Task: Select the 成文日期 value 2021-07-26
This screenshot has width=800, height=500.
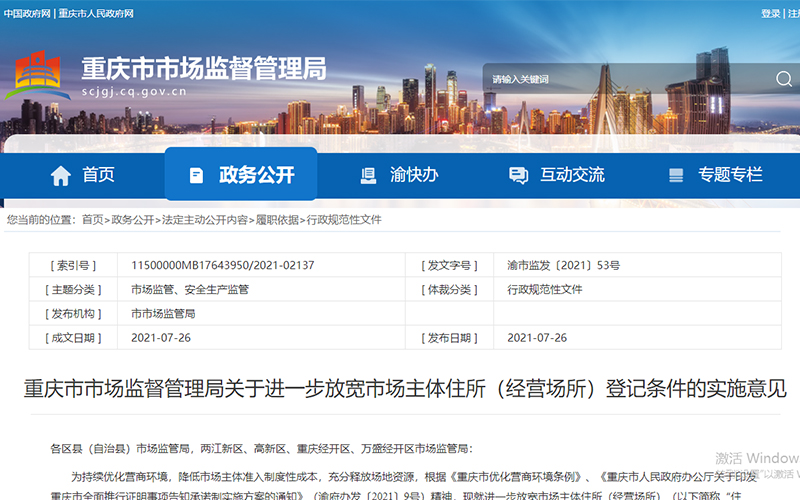Action: (161, 338)
